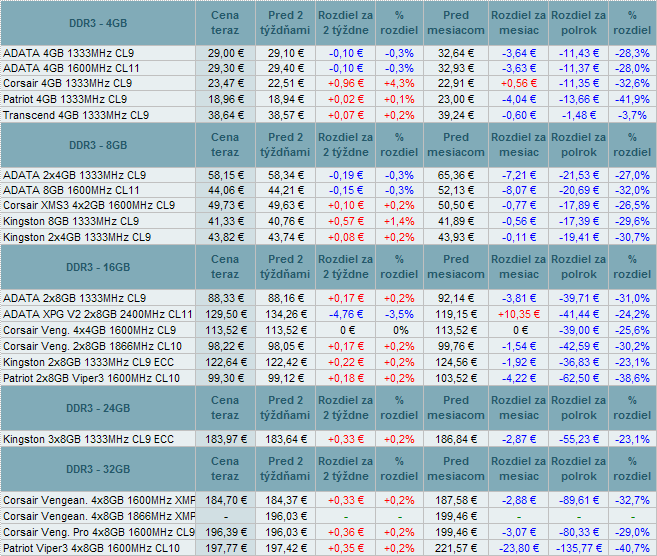Click the -62,50 € half-year difference cell
The image size is (657, 556).
[579, 378]
